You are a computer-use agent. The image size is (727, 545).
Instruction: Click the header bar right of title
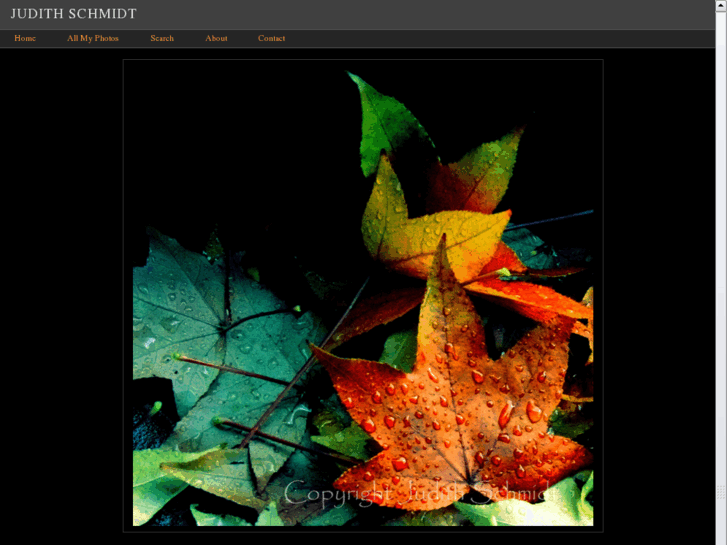pos(450,14)
